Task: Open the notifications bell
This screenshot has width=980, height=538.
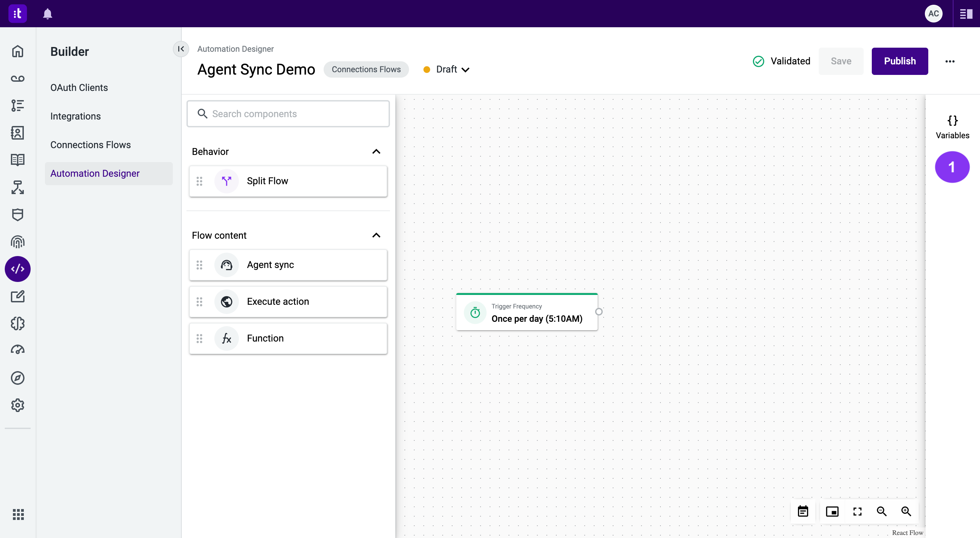Action: (x=48, y=14)
